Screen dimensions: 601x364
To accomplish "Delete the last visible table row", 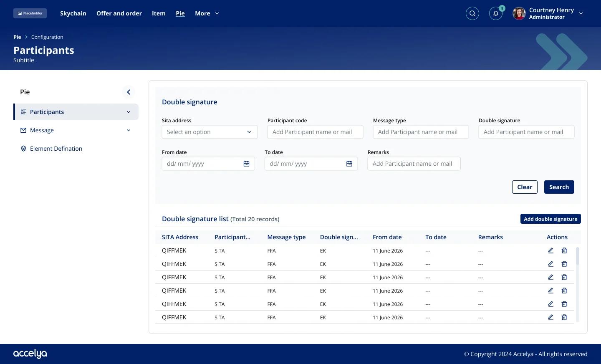I will point(564,317).
